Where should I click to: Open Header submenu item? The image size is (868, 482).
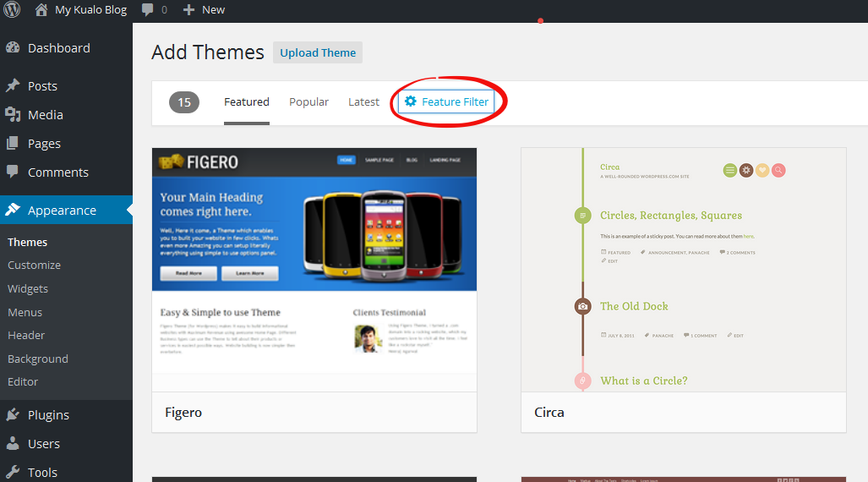[26, 336]
